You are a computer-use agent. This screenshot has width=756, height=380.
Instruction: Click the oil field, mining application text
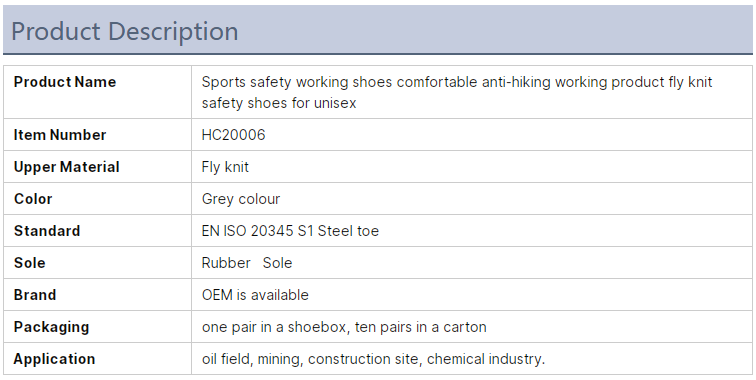pos(252,359)
